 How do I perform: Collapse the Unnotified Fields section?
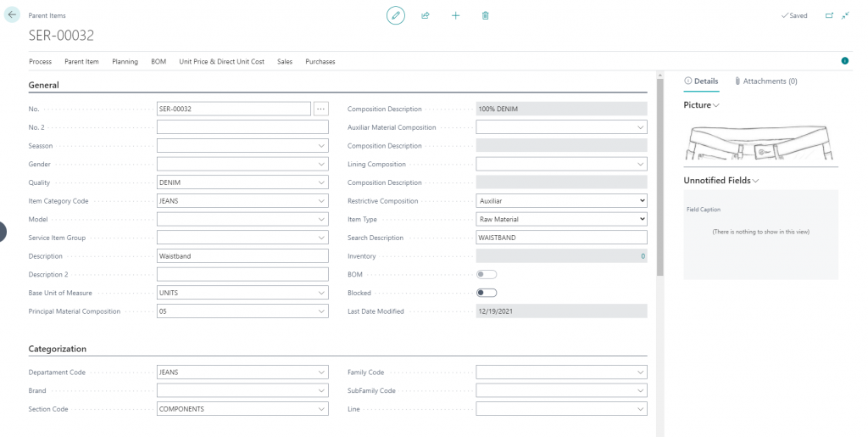721,181
